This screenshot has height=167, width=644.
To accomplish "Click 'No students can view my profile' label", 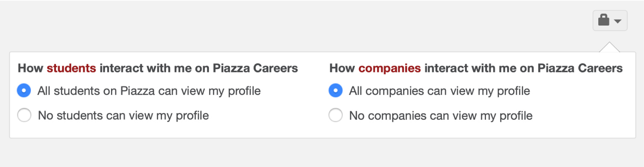I will [123, 115].
